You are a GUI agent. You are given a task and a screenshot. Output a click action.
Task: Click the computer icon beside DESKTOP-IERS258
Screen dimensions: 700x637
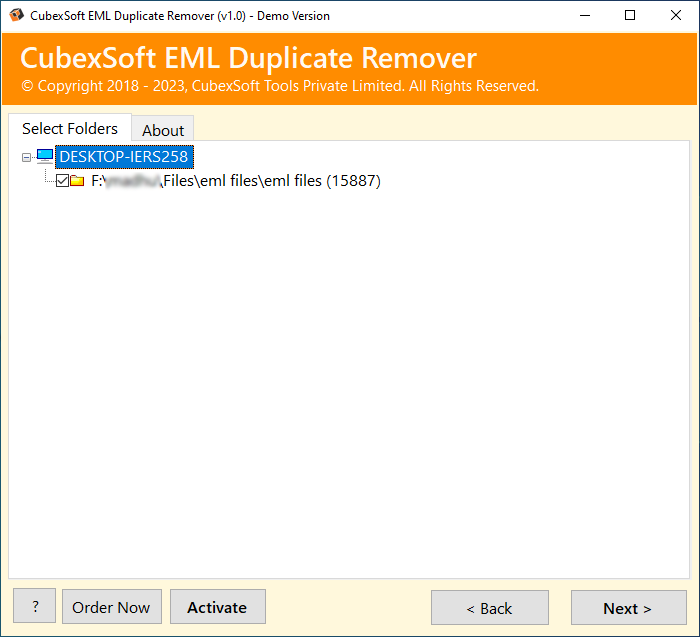click(44, 156)
